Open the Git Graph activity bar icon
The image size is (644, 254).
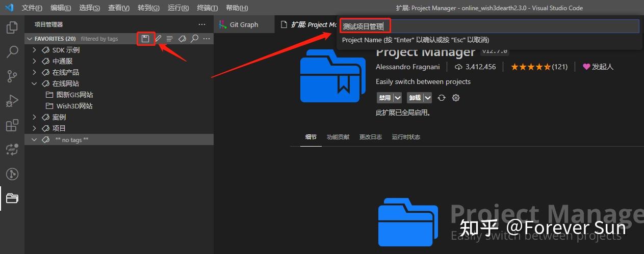coord(12,174)
